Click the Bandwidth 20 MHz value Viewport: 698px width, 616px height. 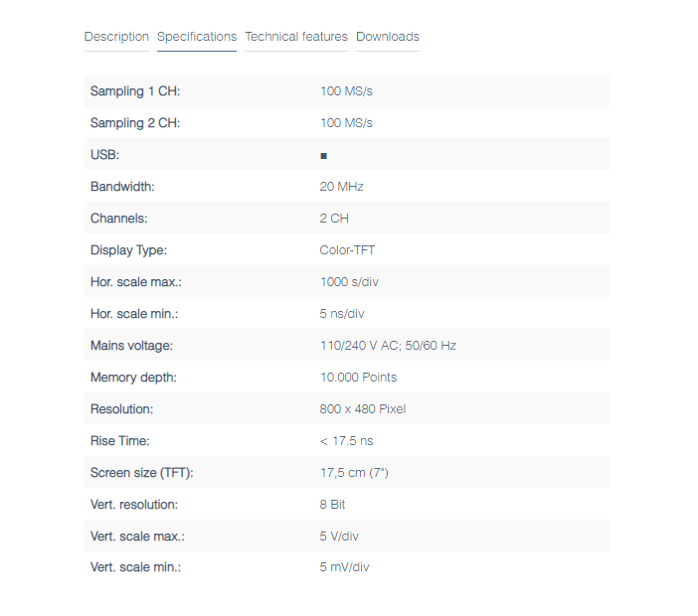(341, 187)
